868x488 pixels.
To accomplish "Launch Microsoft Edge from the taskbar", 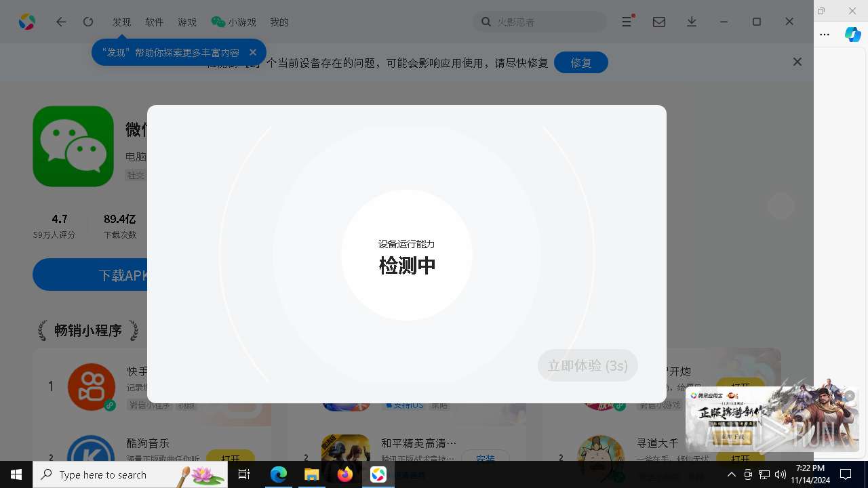I will [279, 474].
